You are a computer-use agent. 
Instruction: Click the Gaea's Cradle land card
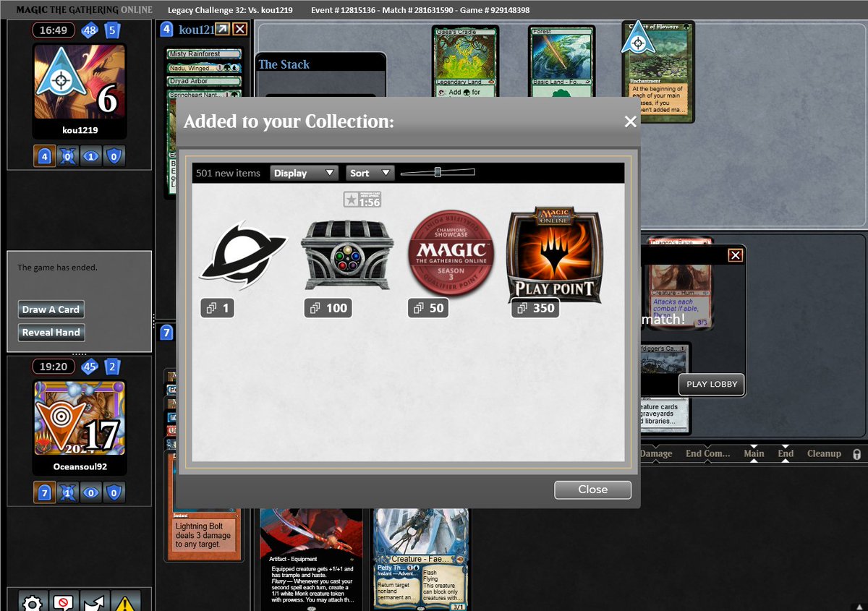[x=465, y=61]
